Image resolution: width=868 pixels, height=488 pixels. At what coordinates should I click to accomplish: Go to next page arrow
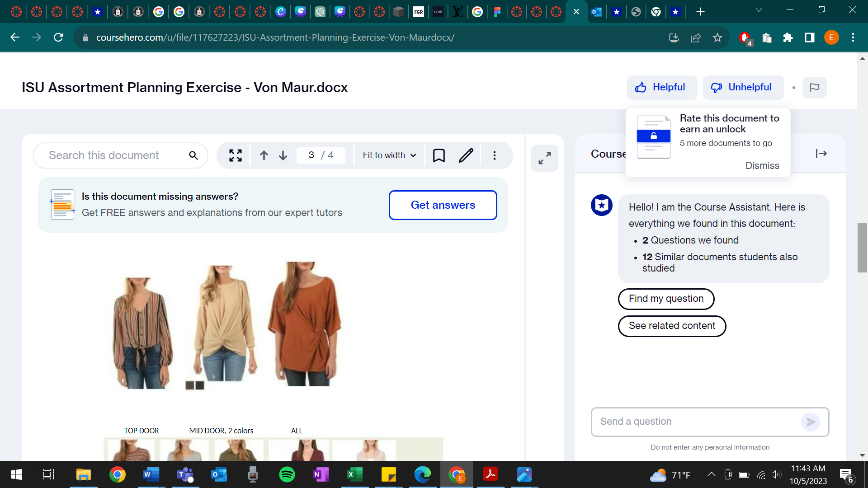coord(283,155)
